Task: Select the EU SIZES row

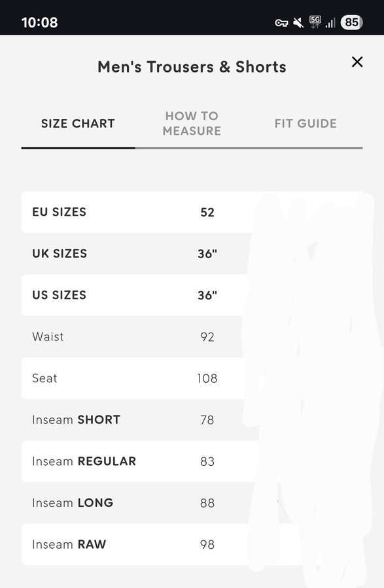Action: tap(192, 212)
